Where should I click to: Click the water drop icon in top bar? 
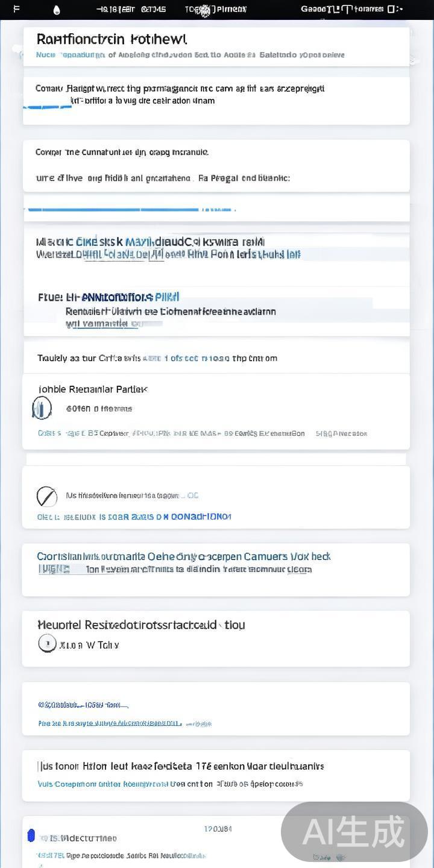57,10
